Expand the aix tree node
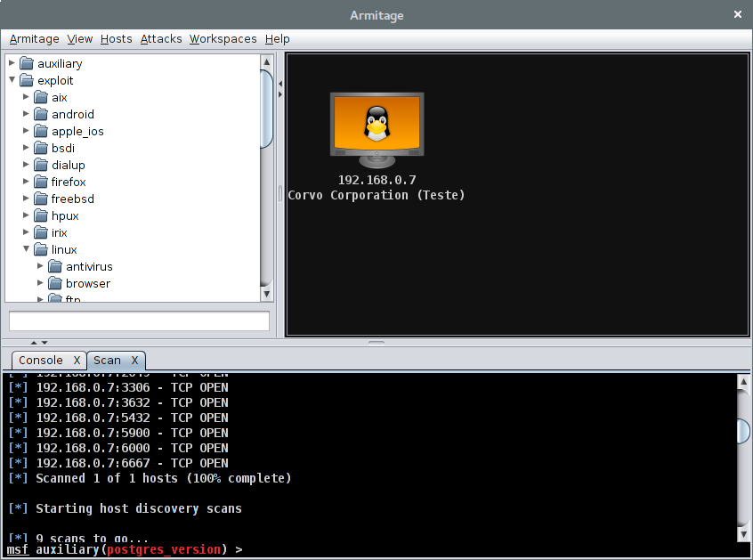Screen dimensions: 753x560 26,96
